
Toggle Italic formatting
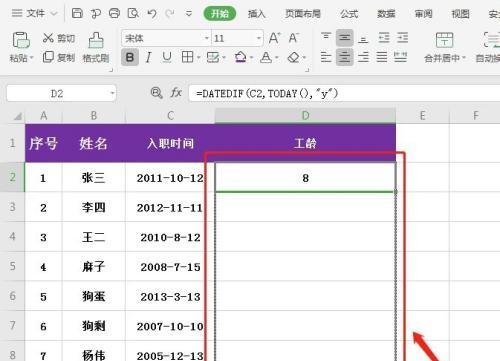tap(148, 57)
